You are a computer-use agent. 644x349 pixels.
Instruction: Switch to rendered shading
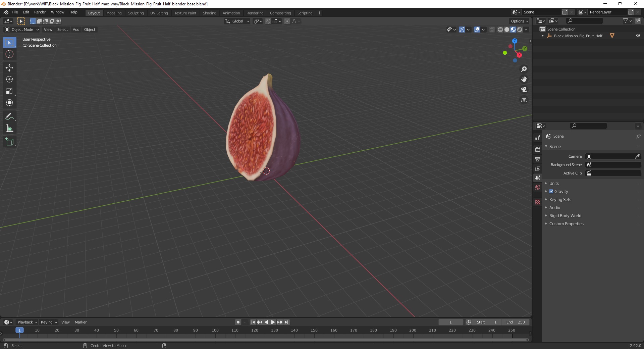click(x=520, y=30)
